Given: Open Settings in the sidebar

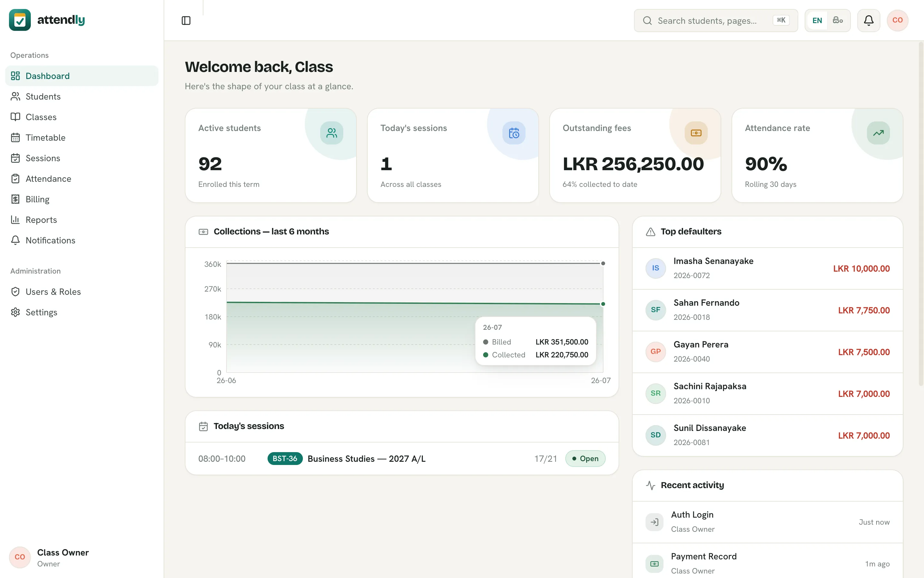Looking at the screenshot, I should click(82, 313).
